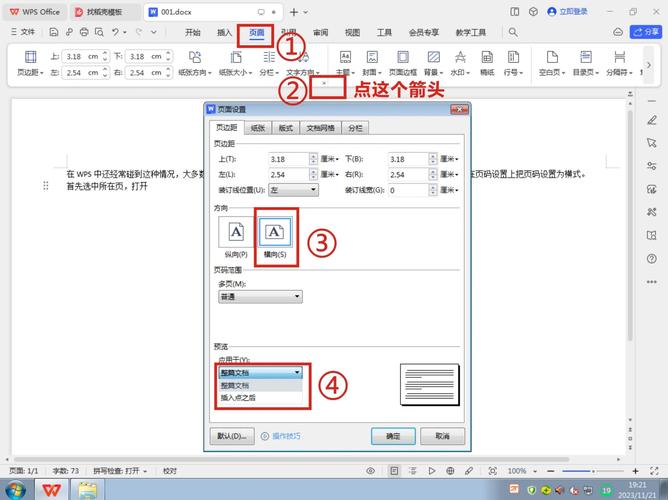Switch to the 文档网格 tab
668x500 pixels.
pos(320,128)
